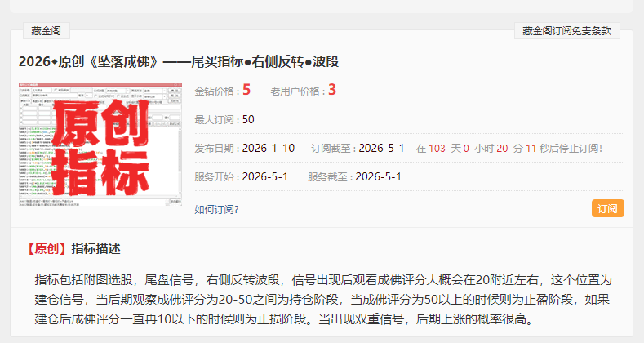Click the 订阅截至 2026-5-1 date
This screenshot has height=343, width=644.
[x=382, y=149]
